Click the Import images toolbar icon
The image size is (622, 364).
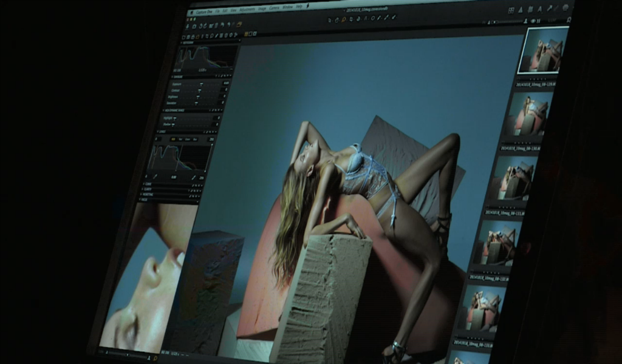pyautogui.click(x=188, y=27)
